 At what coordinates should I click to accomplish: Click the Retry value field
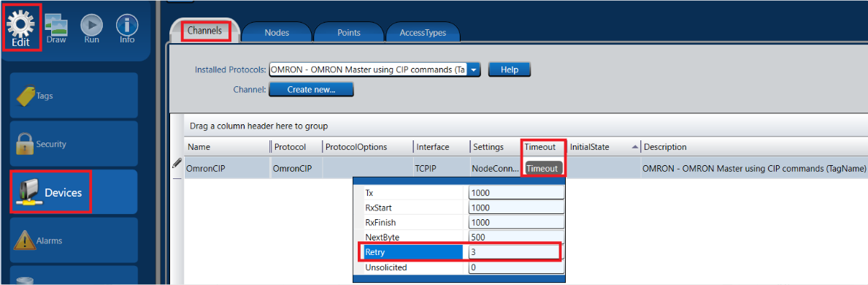coord(516,252)
